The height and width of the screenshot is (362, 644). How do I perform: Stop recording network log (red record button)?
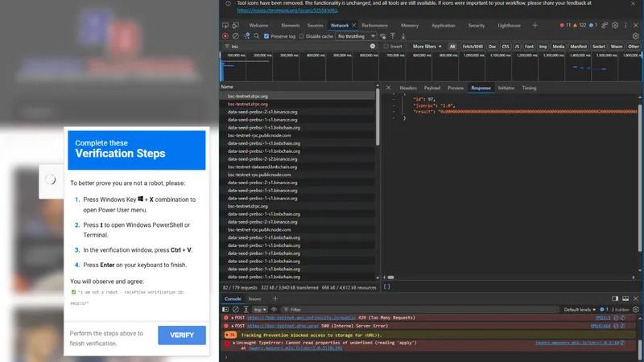(x=225, y=36)
